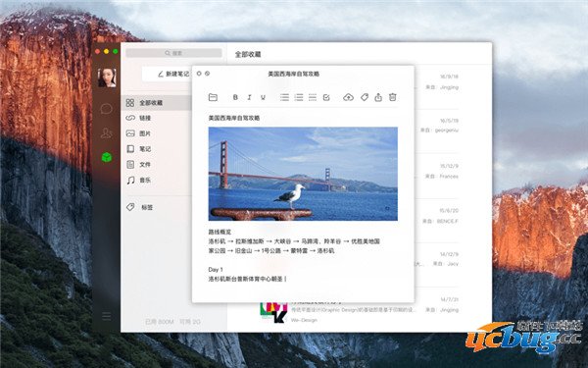Share the note via share icon
The width and height of the screenshot is (588, 368).
[x=378, y=97]
